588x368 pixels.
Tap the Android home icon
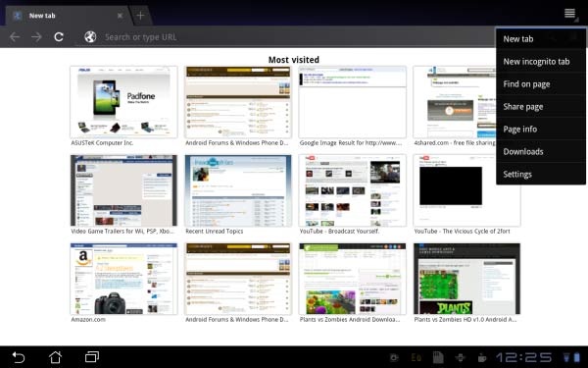[x=55, y=357]
